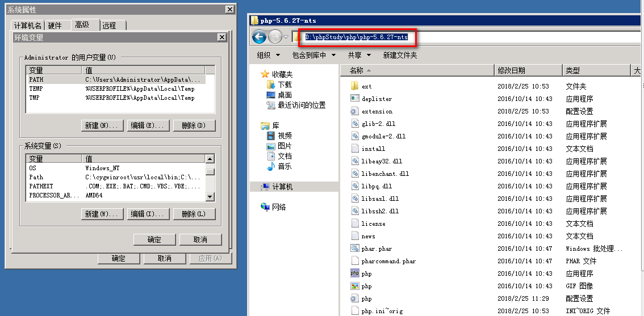Viewport: 644px width, 316px height.
Task: Select the news text file icon
Action: coord(355,236)
